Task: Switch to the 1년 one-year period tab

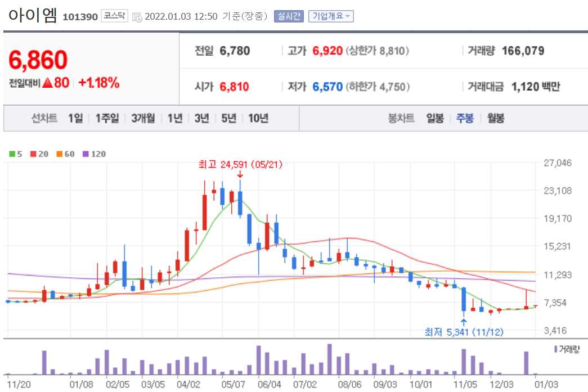Action: click(x=174, y=119)
